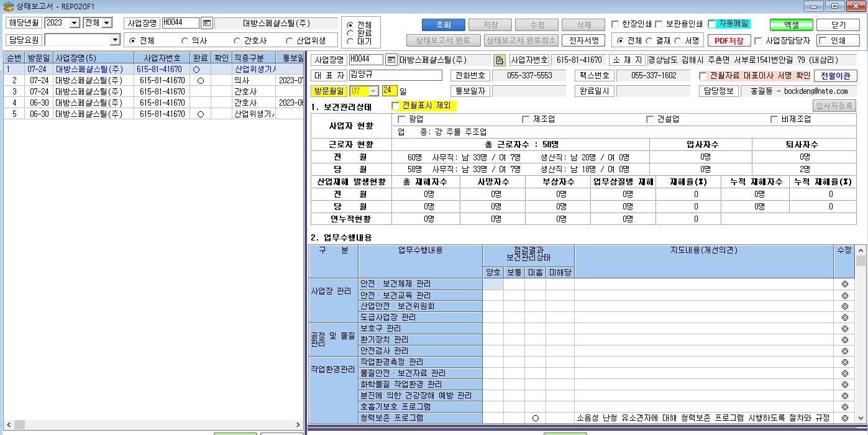Click the lookup icon beside top 사업장명 code
Viewport: 868px width, 435px height.
click(x=207, y=23)
